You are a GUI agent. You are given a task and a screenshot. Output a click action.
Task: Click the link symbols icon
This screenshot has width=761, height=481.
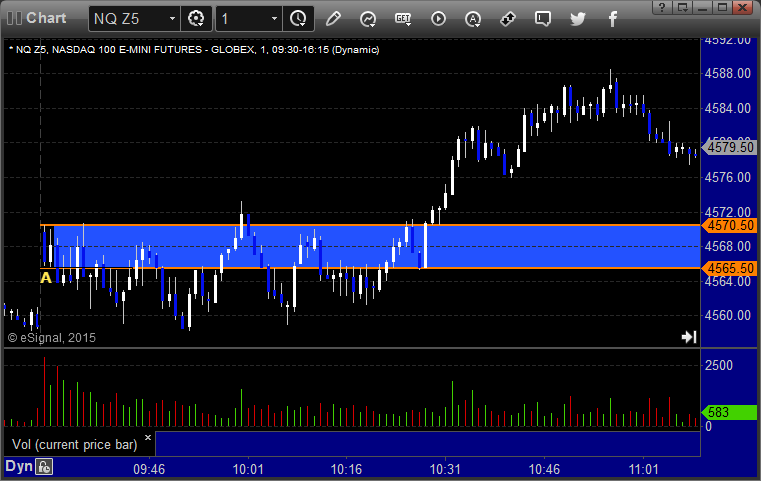tap(508, 19)
